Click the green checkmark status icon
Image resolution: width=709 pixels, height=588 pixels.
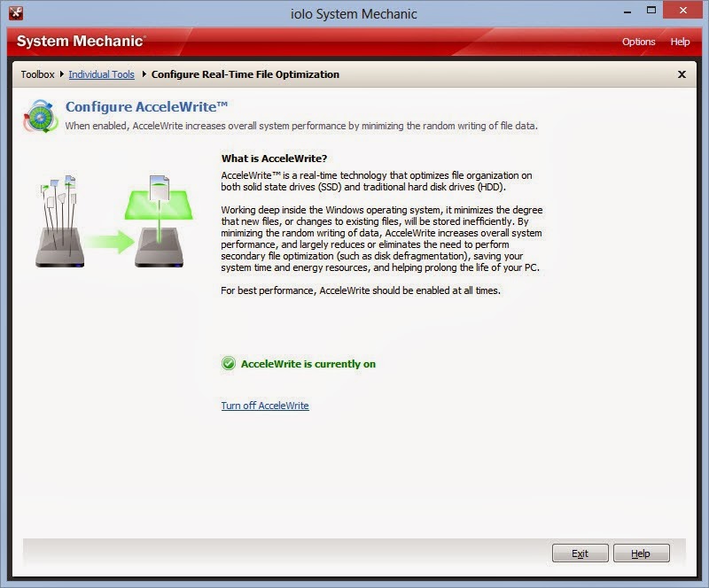point(229,363)
